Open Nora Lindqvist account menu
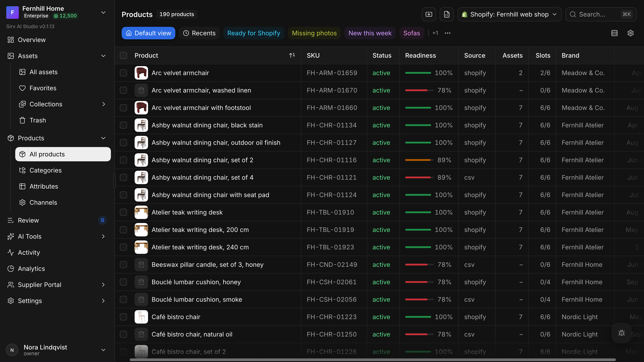 point(57,350)
